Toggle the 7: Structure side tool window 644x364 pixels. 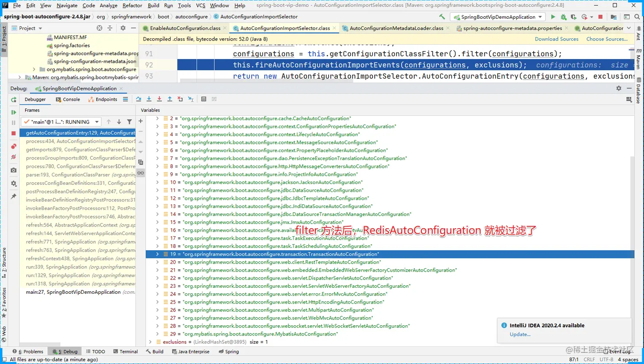pos(4,262)
